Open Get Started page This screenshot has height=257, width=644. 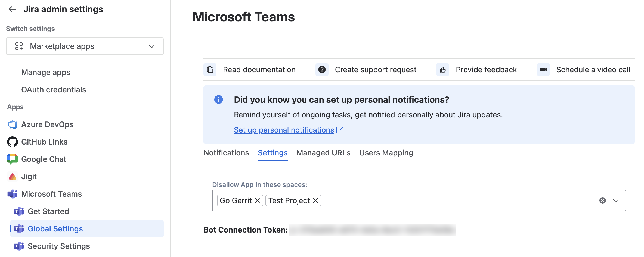[x=48, y=211]
